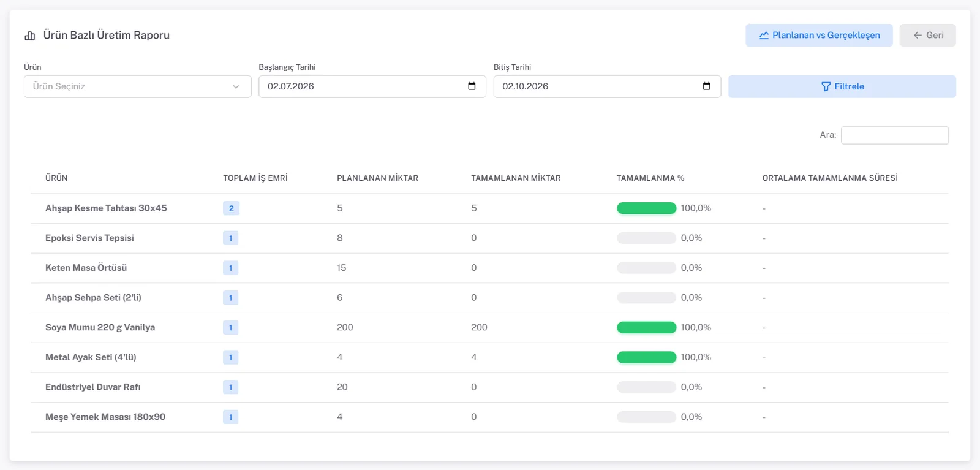This screenshot has width=980, height=470.
Task: Click work order badge for Epoksi Servis Tepsisi
Action: point(230,238)
